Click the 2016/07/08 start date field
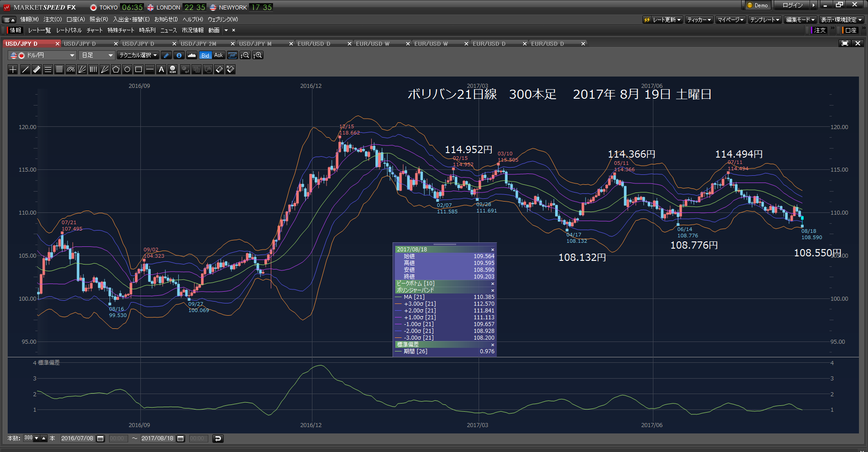Image resolution: width=868 pixels, height=452 pixels. (x=77, y=438)
